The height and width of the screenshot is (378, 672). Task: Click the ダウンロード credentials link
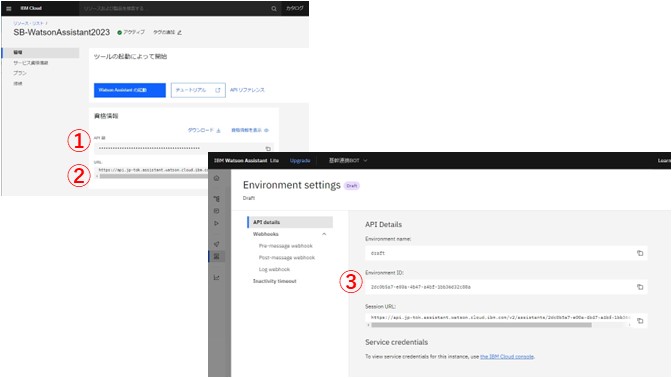tap(201, 130)
